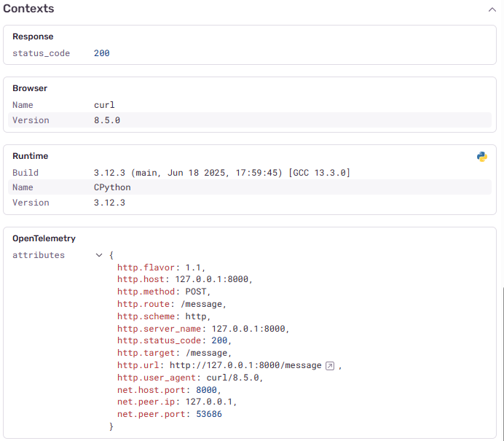The width and height of the screenshot is (504, 441).
Task: Click the http://127.0.0.1:8000/message URL
Action: pos(245,365)
